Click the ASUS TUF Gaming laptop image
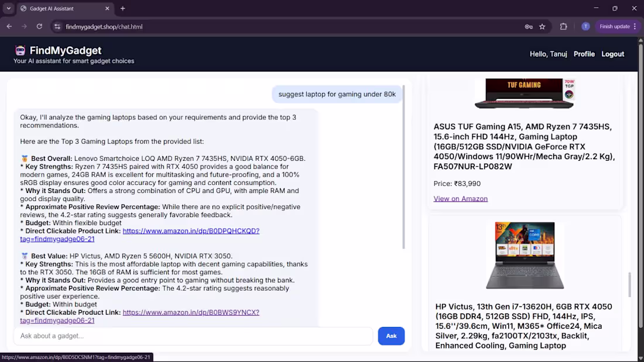 [x=525, y=94]
